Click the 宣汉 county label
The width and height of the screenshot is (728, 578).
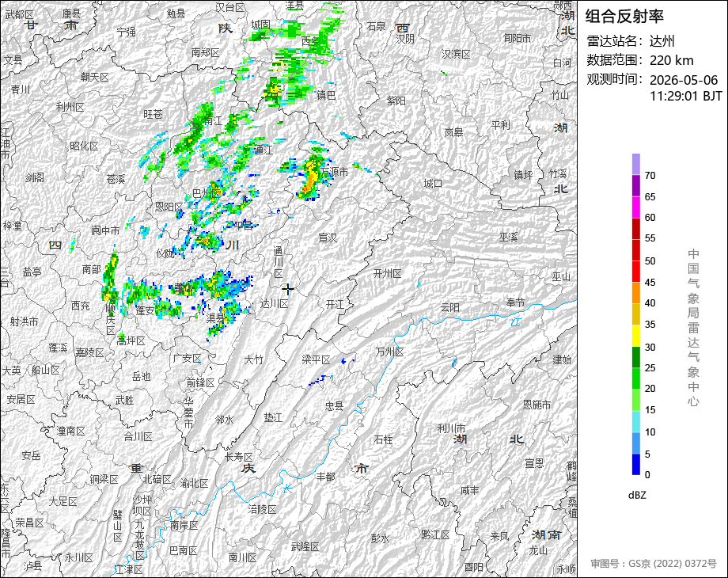328,238
